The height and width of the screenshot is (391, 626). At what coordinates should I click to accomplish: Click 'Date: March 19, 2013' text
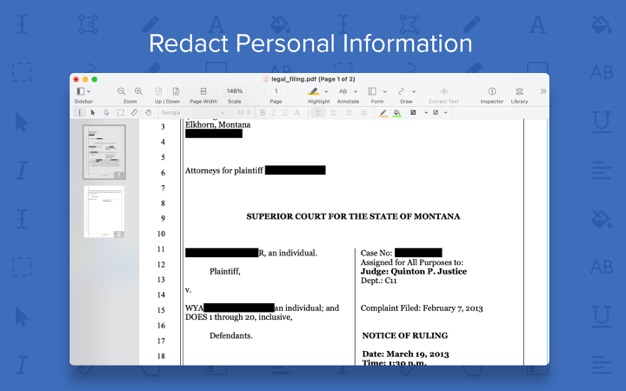(x=405, y=354)
